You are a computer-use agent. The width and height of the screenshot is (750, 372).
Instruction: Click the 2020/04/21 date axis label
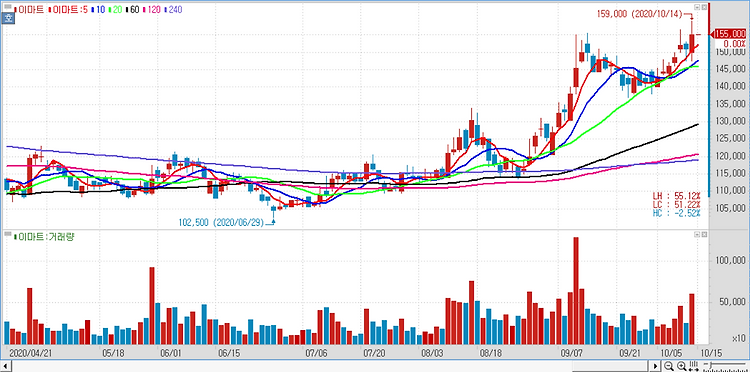point(31,353)
